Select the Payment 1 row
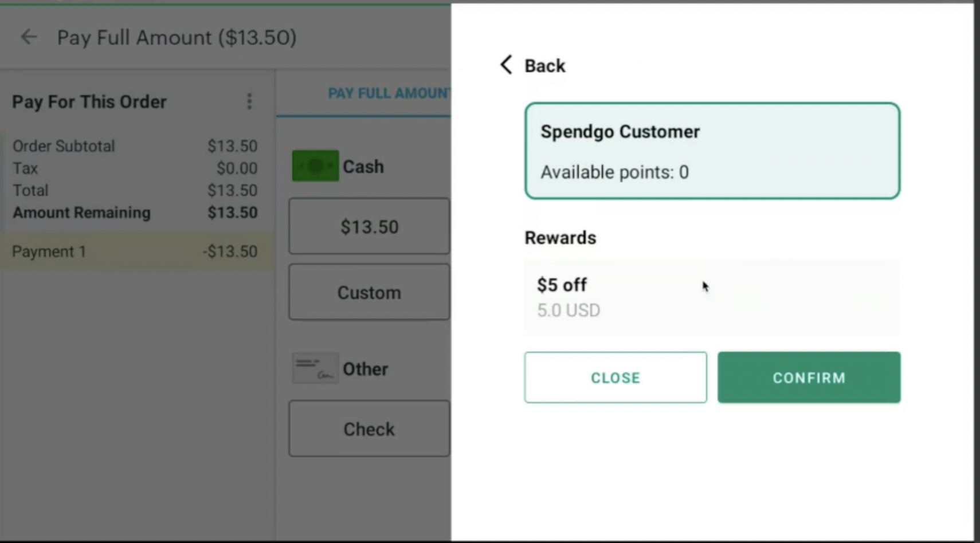Screen dimensions: 980x543 135,251
